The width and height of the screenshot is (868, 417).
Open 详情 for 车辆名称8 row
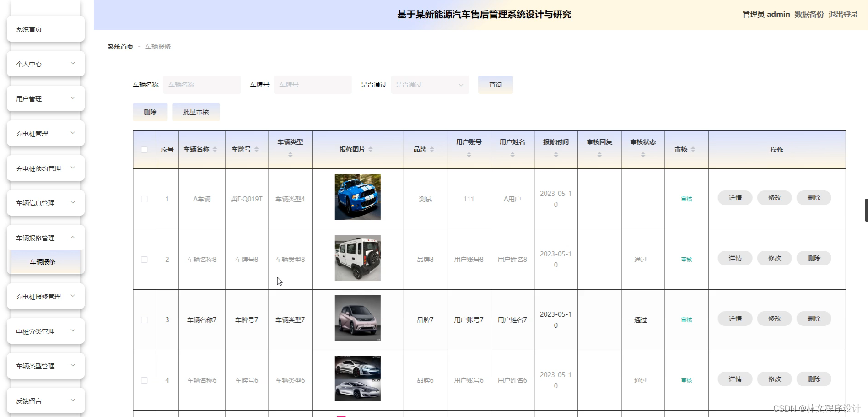coord(735,258)
